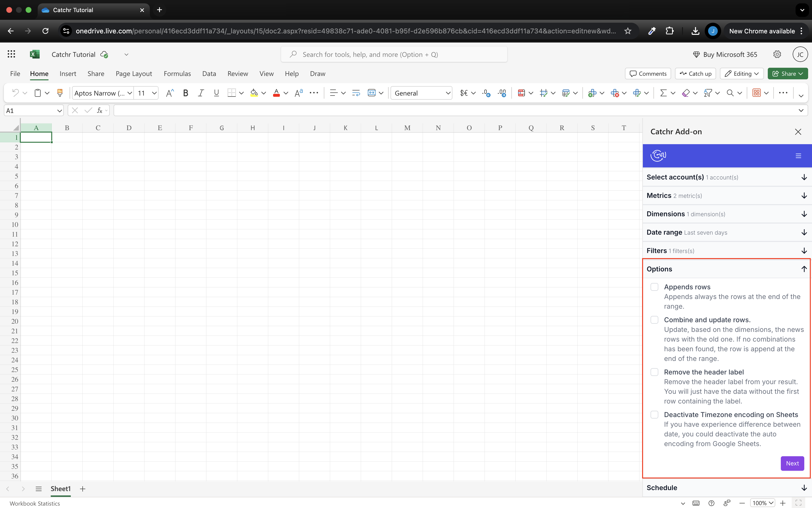Switch to the Insert tab
Screen dimensions: 812x508
click(x=68, y=74)
